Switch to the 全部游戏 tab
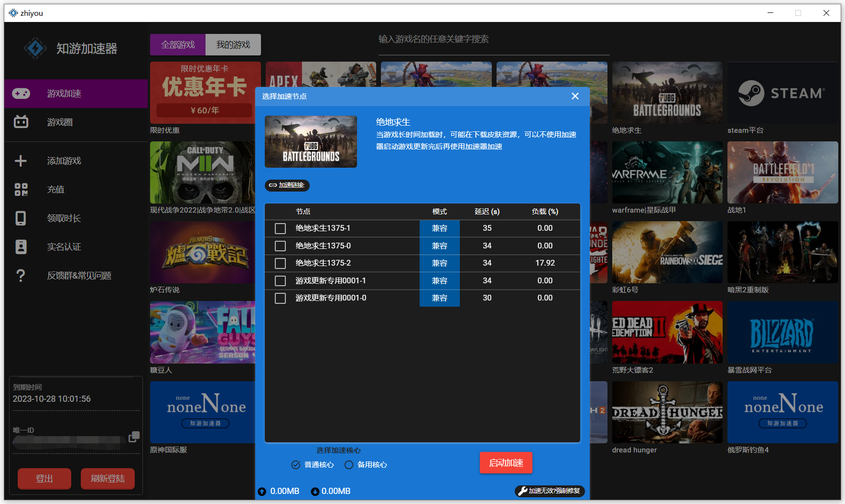The width and height of the screenshot is (845, 504). coord(178,44)
